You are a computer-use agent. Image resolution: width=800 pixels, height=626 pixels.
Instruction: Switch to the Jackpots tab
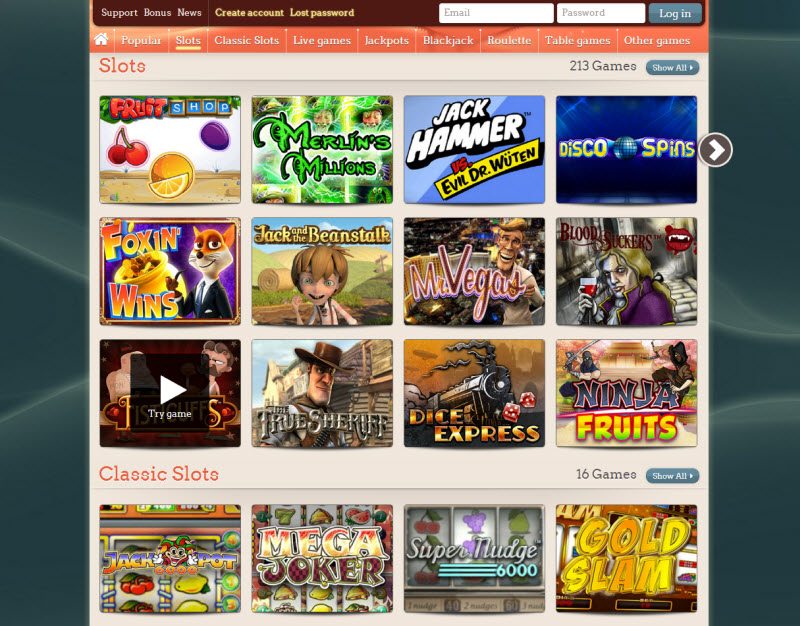coord(386,40)
